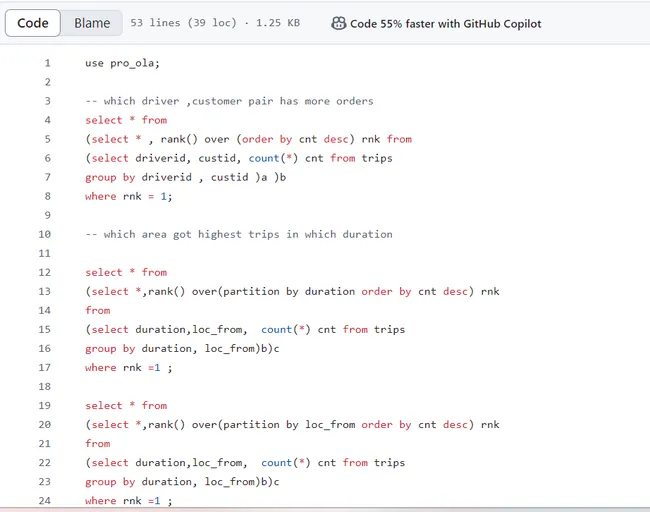Open 'Code 55% faster with GitHub Copilot' link
The height and width of the screenshot is (512, 650).
[445, 23]
